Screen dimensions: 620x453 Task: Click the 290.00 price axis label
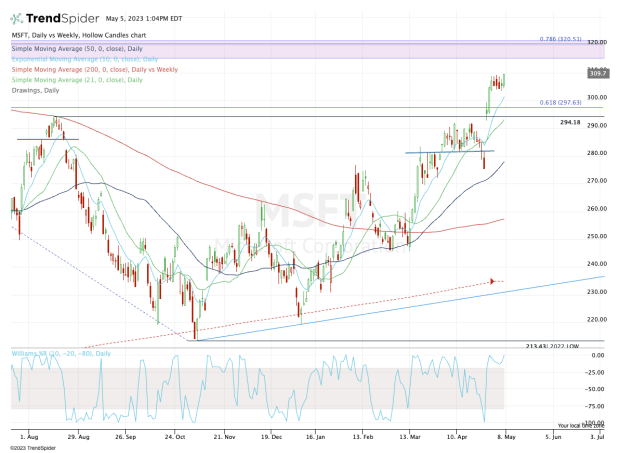pyautogui.click(x=597, y=125)
